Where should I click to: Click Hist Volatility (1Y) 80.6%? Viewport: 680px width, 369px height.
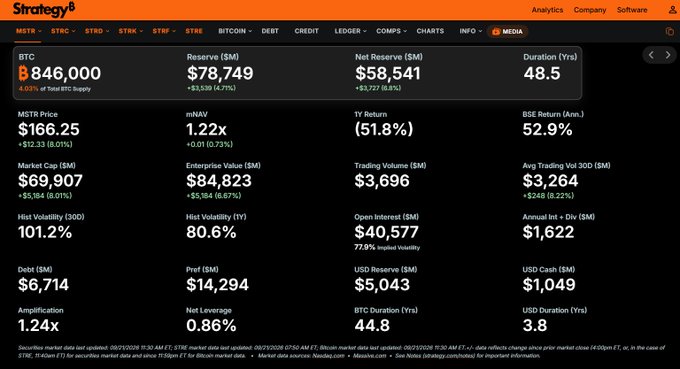211,232
